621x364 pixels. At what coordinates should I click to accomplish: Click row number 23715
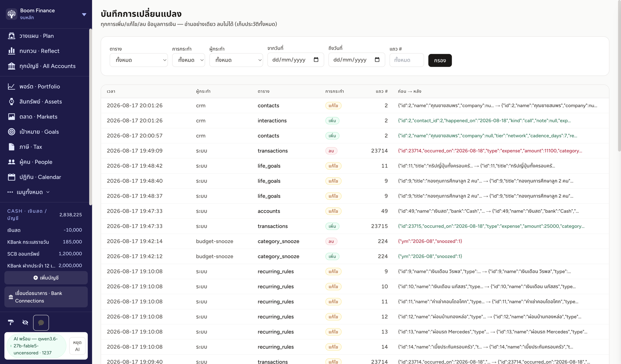pyautogui.click(x=379, y=226)
